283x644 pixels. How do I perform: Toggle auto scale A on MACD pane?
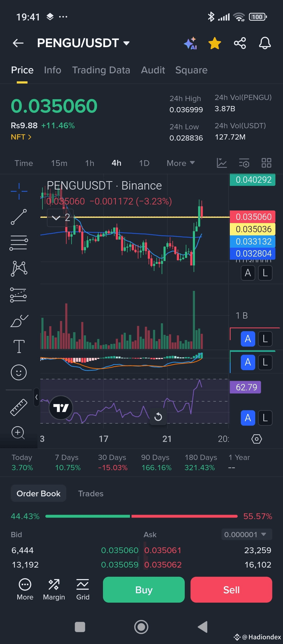coord(248,362)
